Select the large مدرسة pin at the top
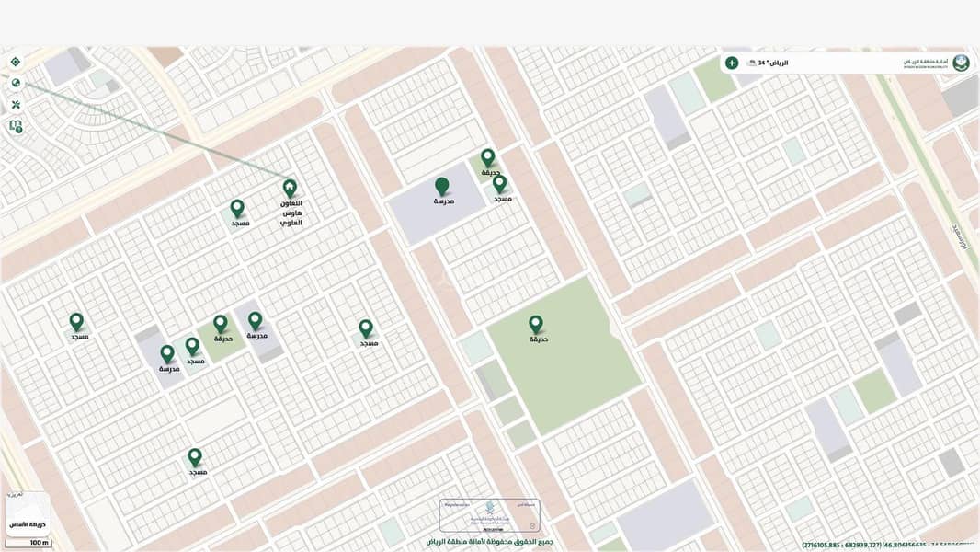The height and width of the screenshot is (552, 980). [442, 186]
